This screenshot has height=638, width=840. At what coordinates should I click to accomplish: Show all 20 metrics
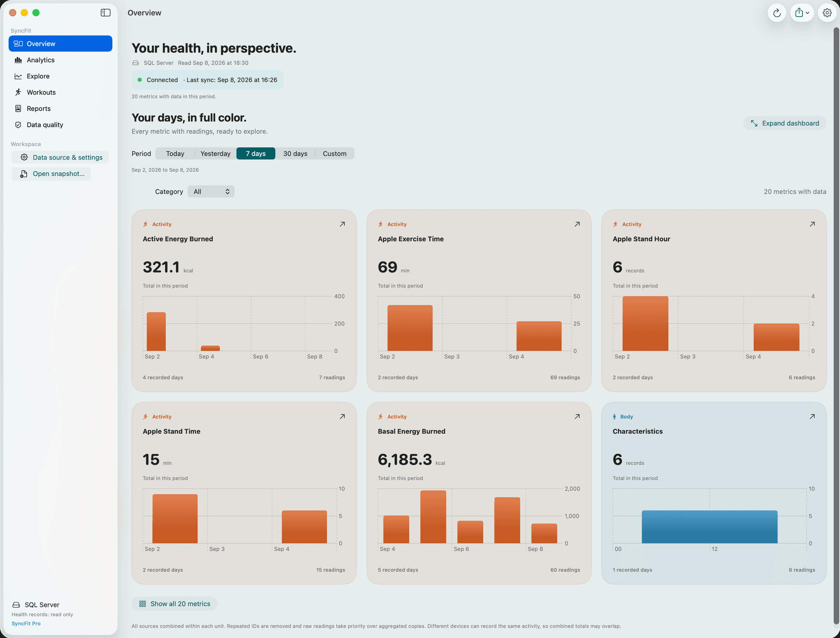175,604
